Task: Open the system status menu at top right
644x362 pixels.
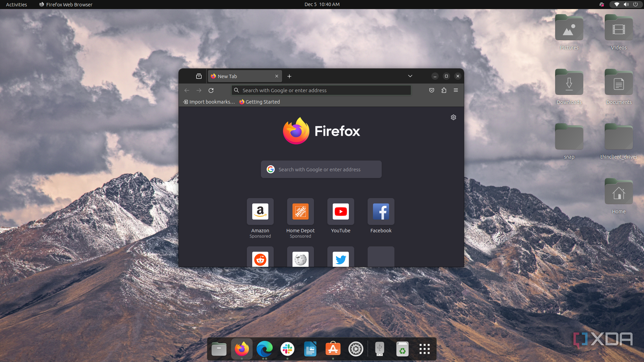Action: tap(626, 4)
